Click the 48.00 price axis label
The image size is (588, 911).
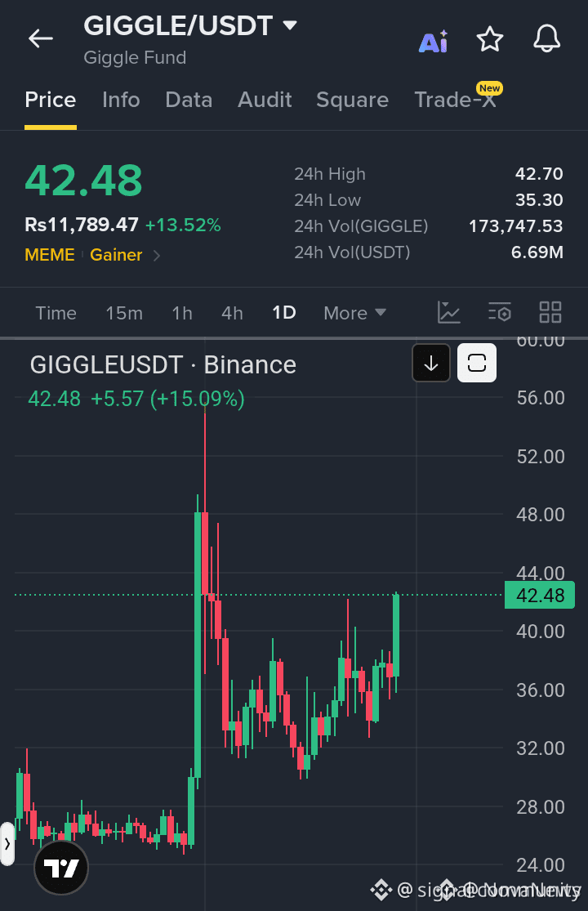point(541,515)
